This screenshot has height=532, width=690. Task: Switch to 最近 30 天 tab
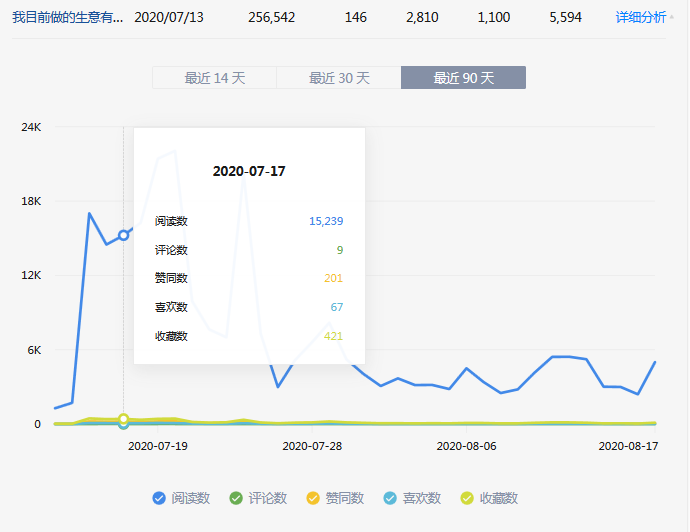click(x=339, y=78)
